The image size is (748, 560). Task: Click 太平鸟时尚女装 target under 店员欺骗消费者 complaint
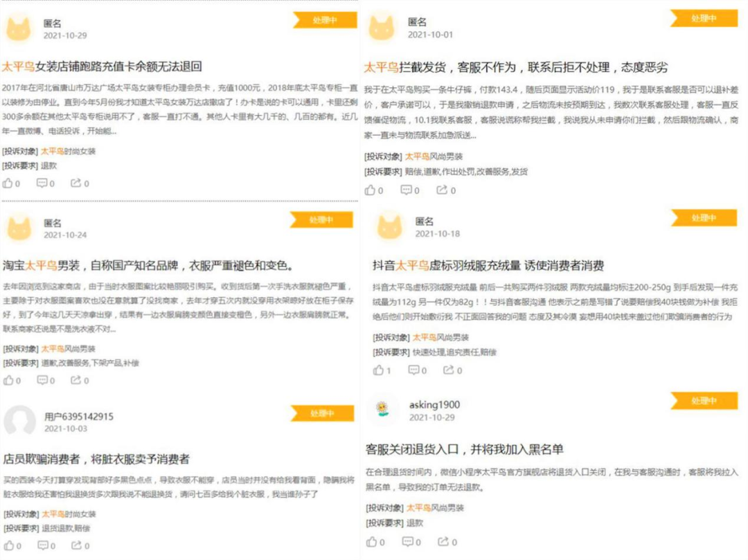pos(69,514)
